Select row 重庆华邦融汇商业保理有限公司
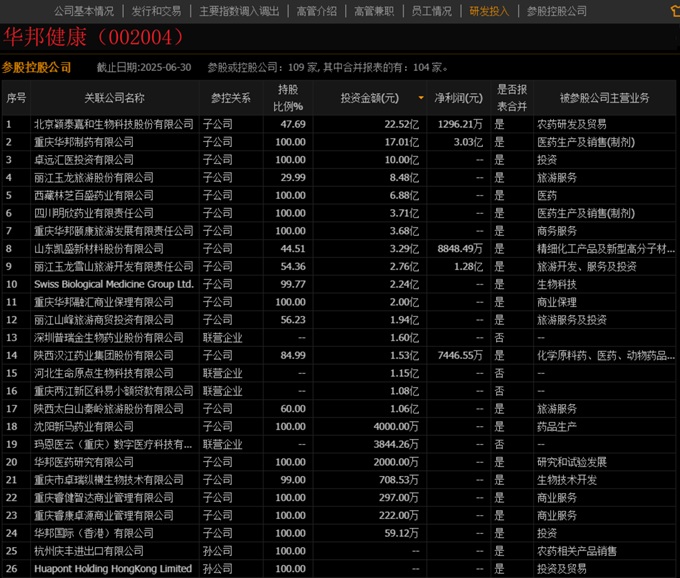Viewport: 680px width, 578px height. tap(339, 302)
